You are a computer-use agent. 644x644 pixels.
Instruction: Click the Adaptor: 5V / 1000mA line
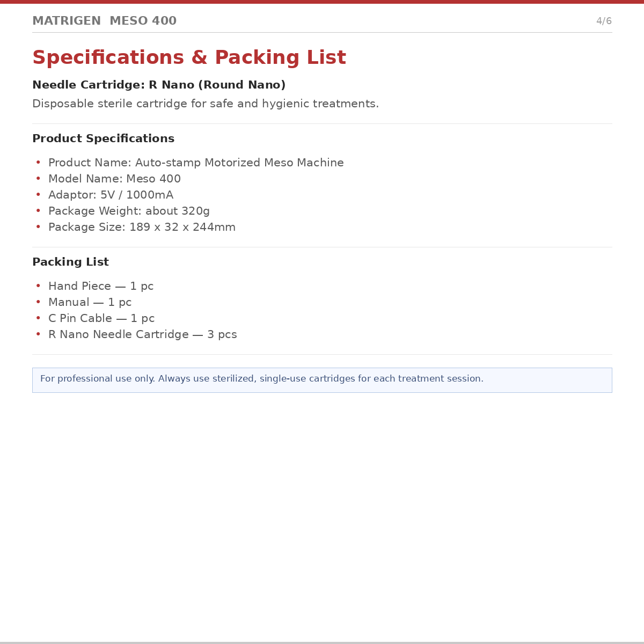(111, 195)
